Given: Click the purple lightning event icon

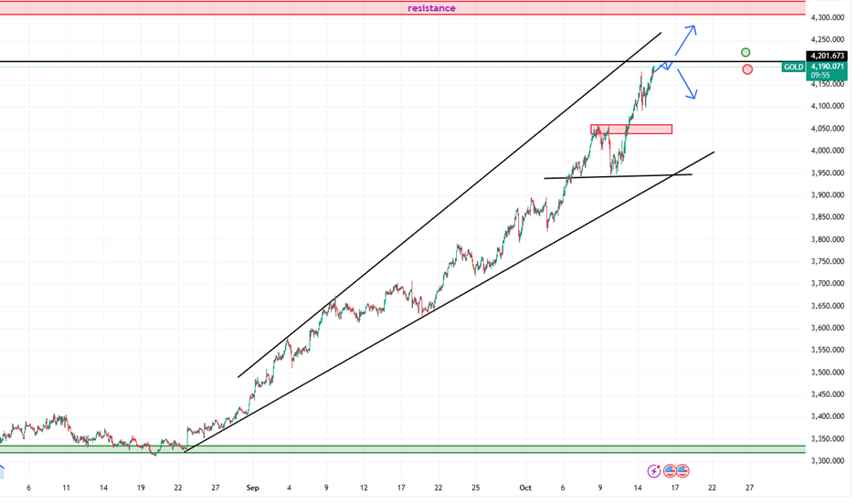Looking at the screenshot, I should point(653,471).
